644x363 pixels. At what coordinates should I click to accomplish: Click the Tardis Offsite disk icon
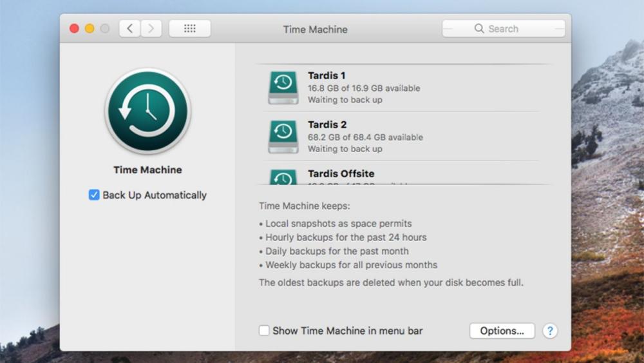pos(283,177)
